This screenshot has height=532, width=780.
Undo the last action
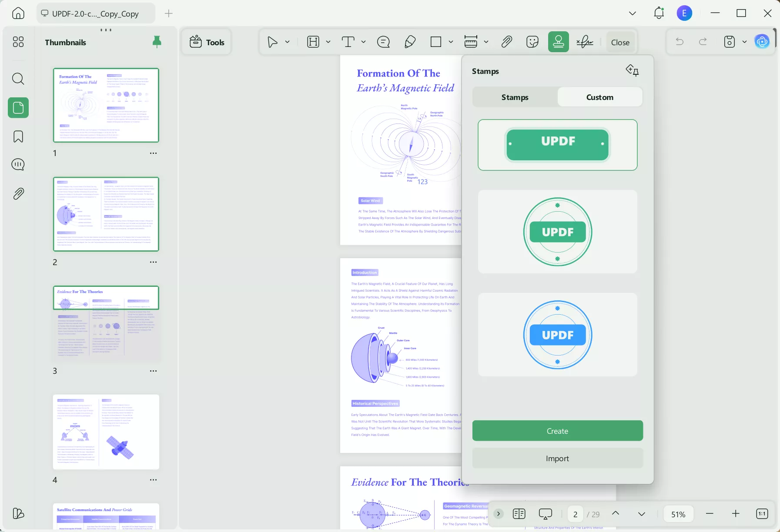680,42
